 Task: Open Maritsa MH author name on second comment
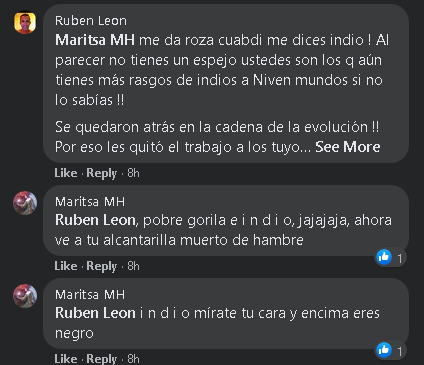click(x=90, y=202)
